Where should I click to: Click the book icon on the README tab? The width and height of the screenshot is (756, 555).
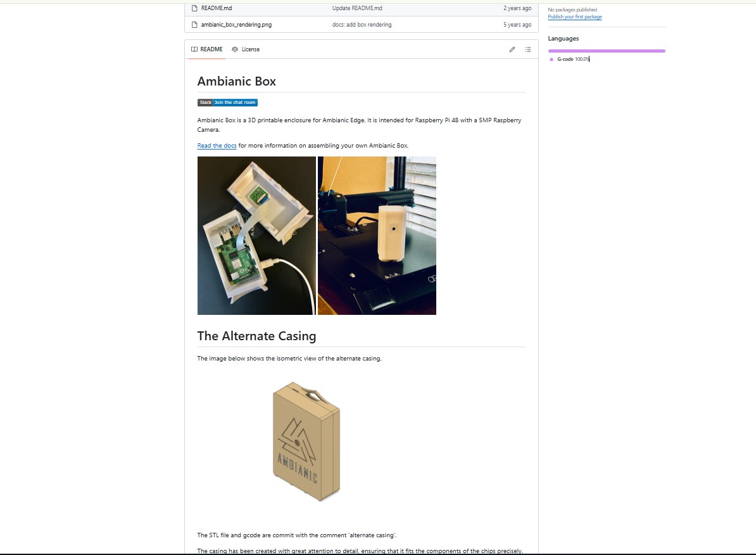pos(194,49)
